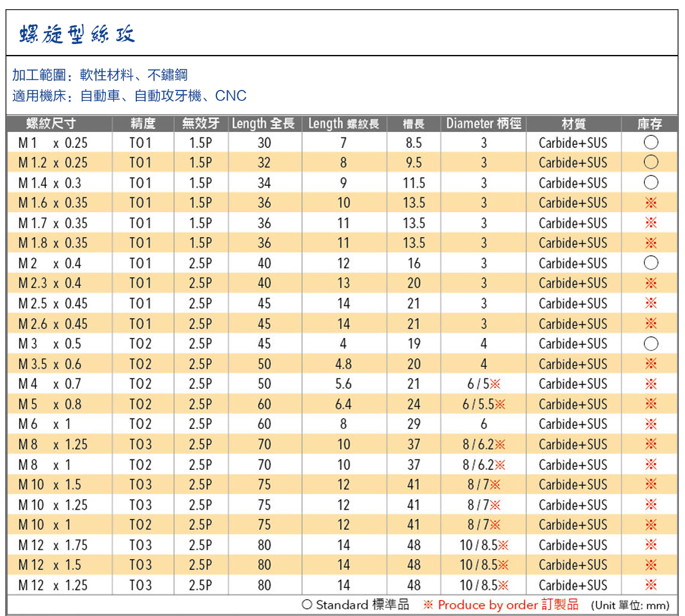Click the 'M 1.4 x 0.3' thread size cell
685x616 pixels.
click(50, 183)
